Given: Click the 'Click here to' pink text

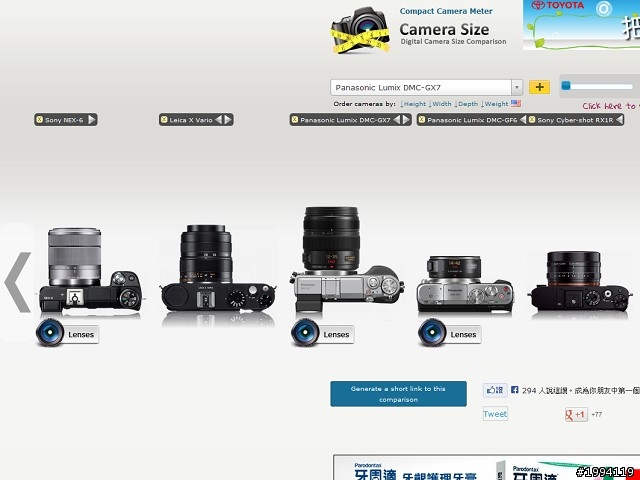Looking at the screenshot, I should click(x=611, y=106).
